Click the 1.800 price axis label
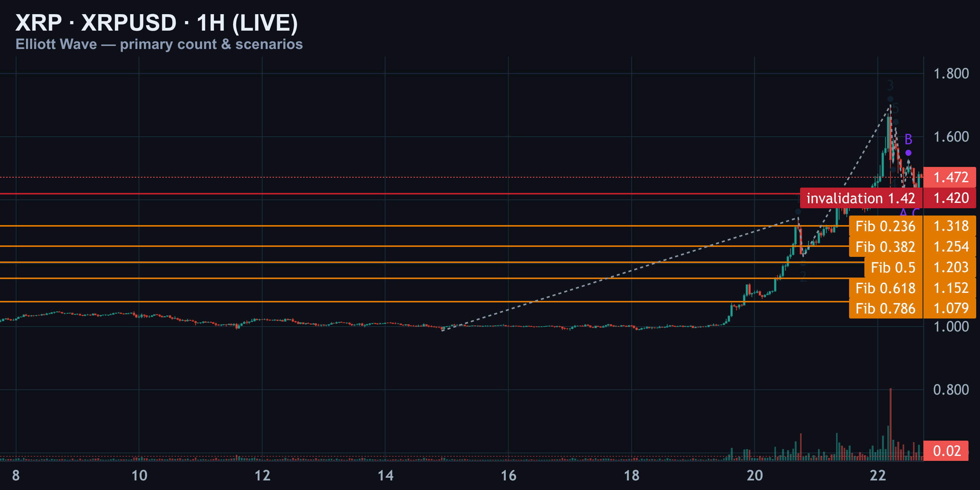 point(951,73)
